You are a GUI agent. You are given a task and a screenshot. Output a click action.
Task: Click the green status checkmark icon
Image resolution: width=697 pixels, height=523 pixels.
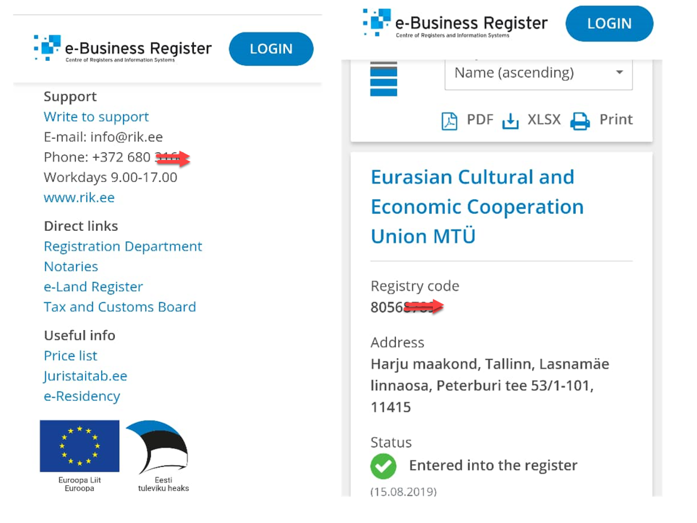tap(383, 466)
